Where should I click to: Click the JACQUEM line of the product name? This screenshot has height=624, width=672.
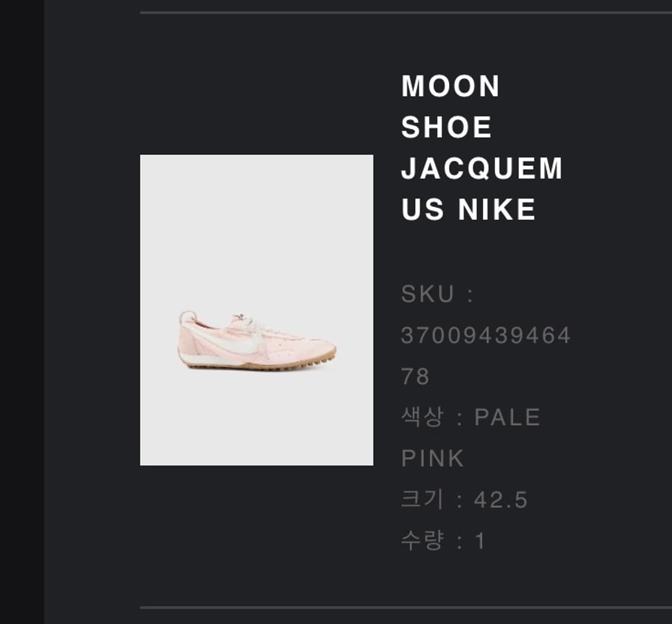tap(481, 168)
